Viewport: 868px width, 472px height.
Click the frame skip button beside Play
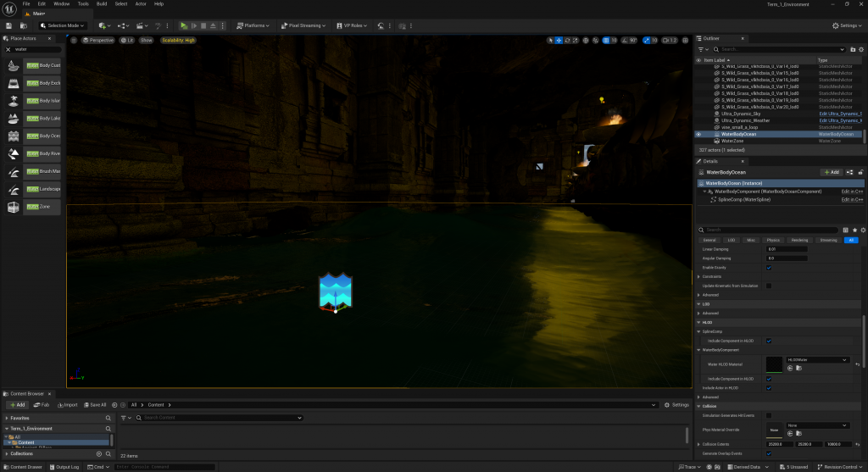pyautogui.click(x=194, y=25)
